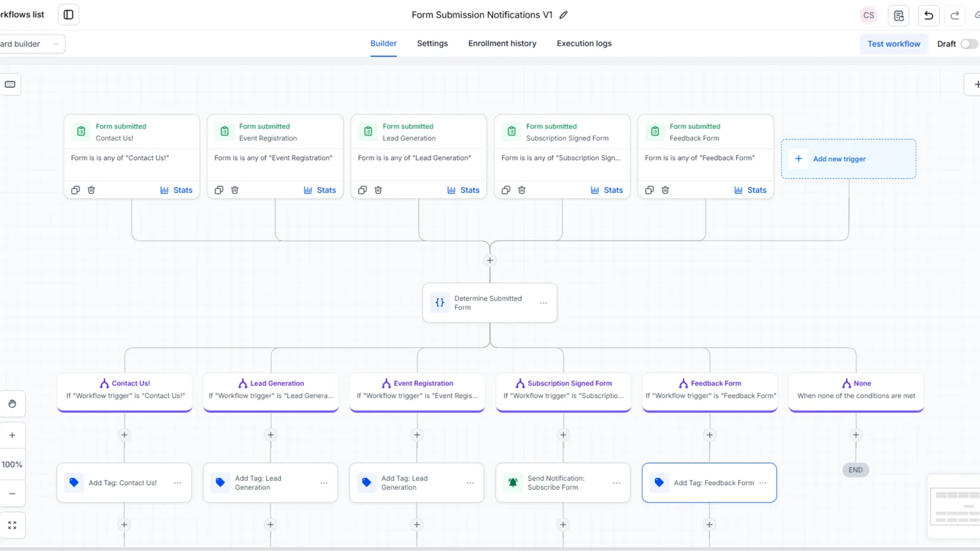Open the CS user avatar
Screen dimensions: 980x551
869,15
